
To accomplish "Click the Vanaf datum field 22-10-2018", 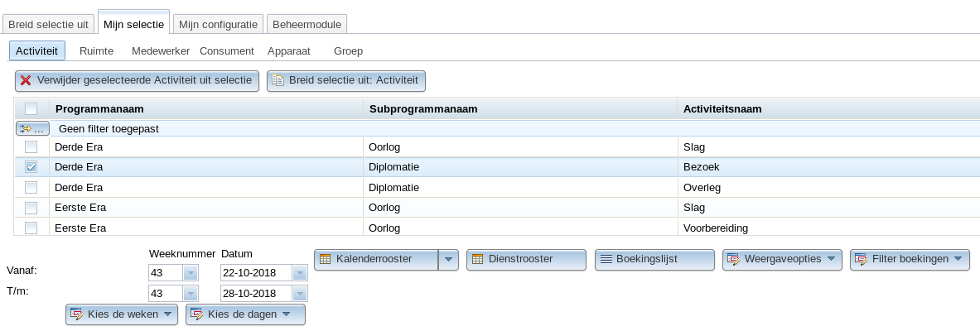I will 256,273.
